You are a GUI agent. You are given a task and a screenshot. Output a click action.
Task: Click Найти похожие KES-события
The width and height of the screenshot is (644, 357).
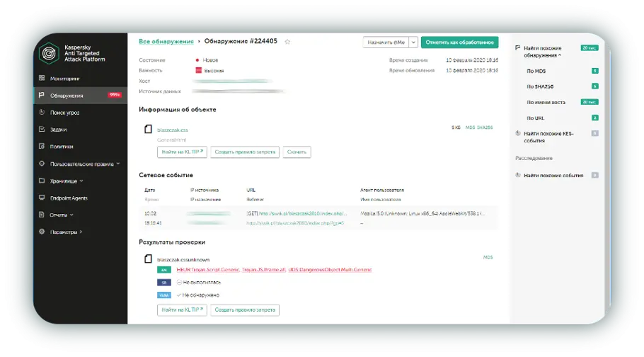548,137
